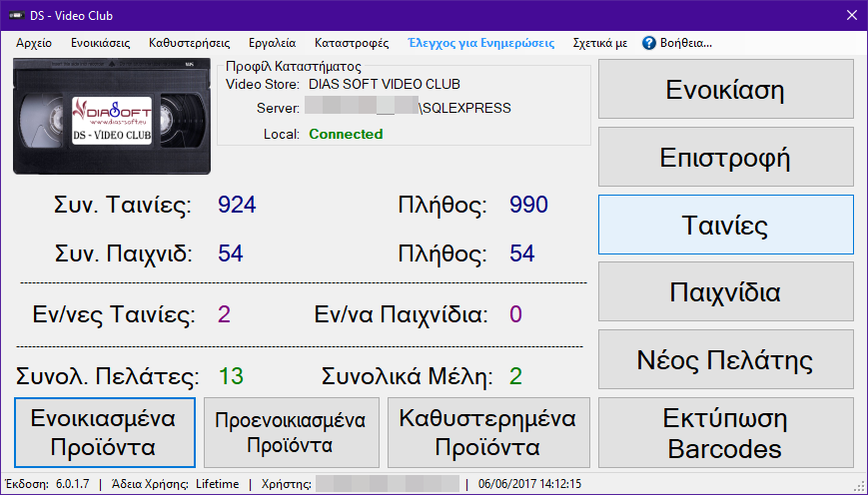
Task: Open the Ενοικιάσεις menu
Action: (x=100, y=43)
